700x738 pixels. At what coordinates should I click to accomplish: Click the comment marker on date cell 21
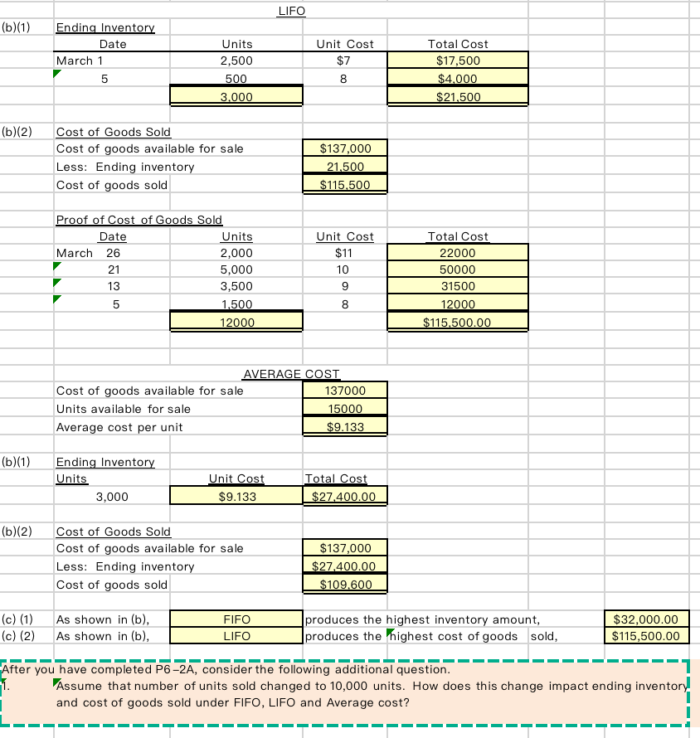pos(57,266)
